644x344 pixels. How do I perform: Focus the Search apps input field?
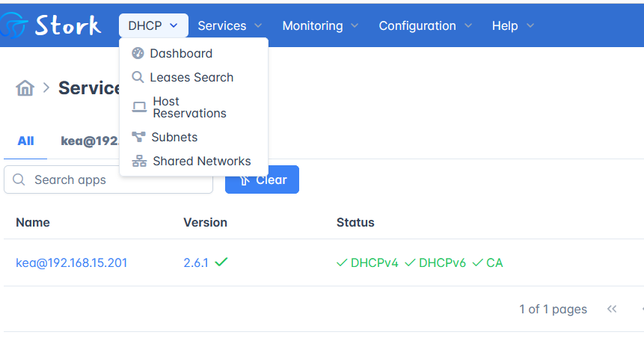point(108,179)
